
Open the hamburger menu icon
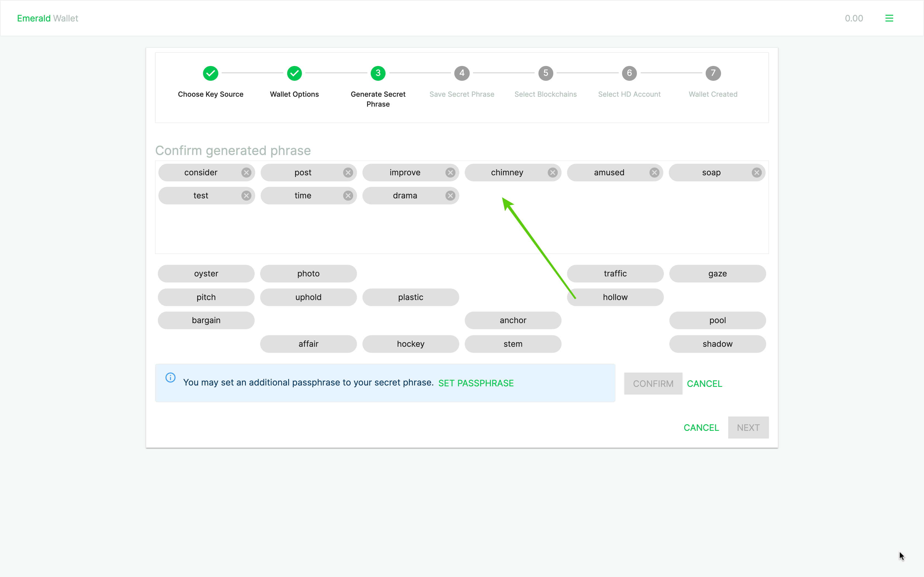[889, 18]
